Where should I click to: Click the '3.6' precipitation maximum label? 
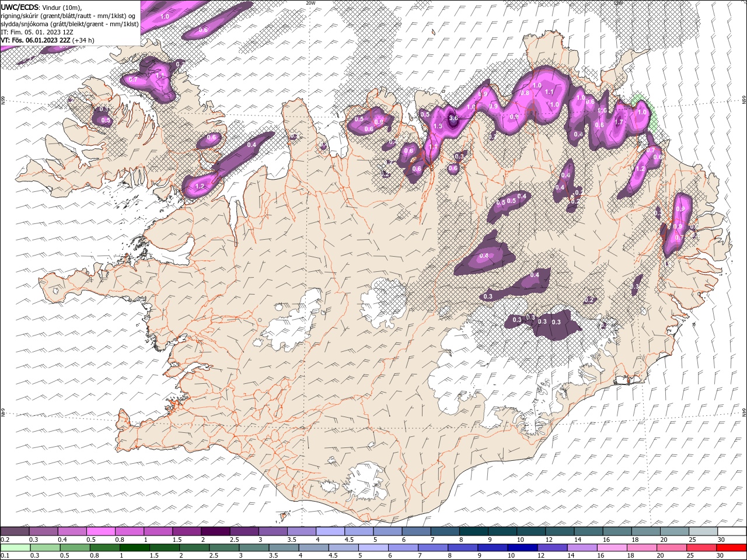(453, 118)
